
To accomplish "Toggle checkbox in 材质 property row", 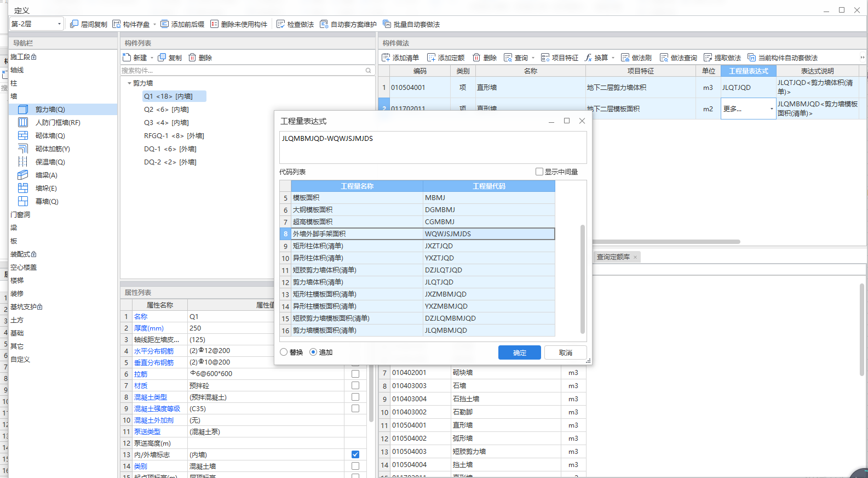I will [355, 385].
